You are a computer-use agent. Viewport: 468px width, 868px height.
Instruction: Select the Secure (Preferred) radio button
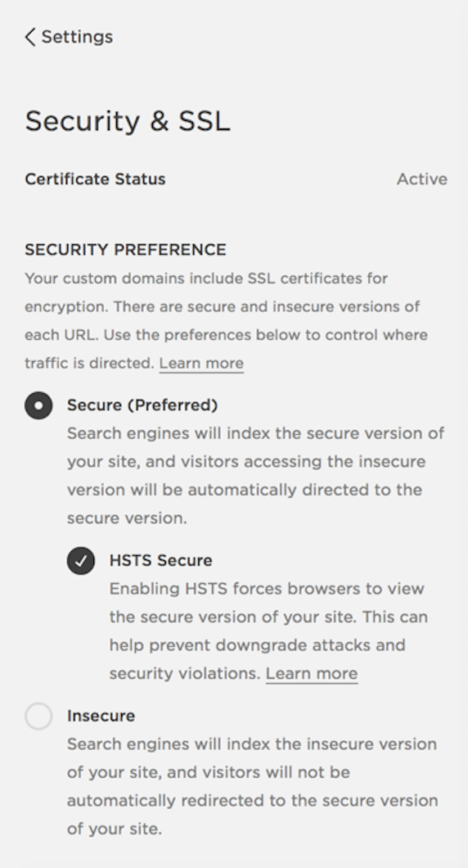tap(38, 405)
